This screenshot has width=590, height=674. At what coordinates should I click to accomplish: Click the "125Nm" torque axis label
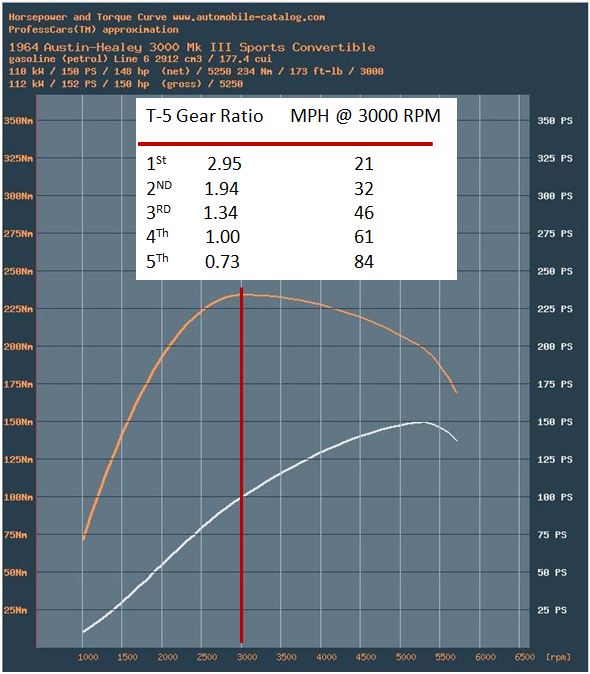pyautogui.click(x=18, y=460)
